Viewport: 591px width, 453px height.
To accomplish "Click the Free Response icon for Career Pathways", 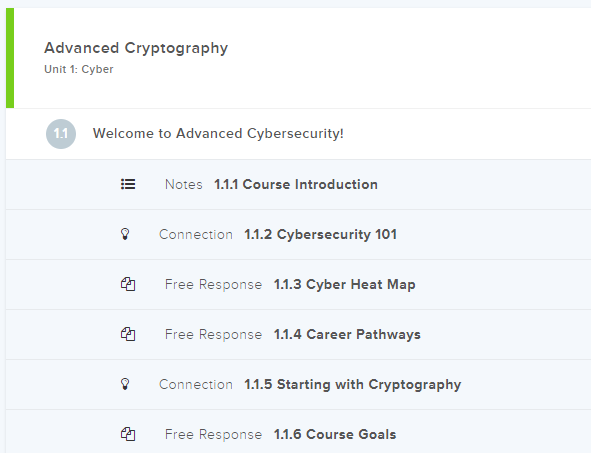I will [128, 334].
